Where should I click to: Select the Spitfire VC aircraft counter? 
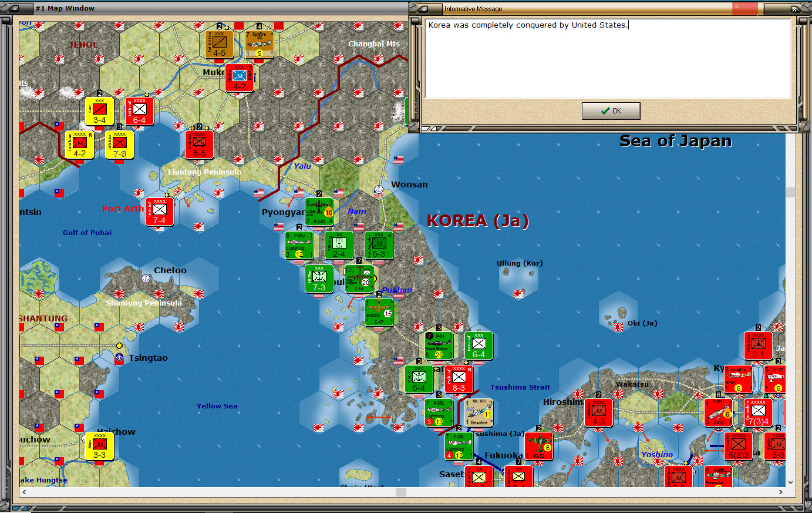259,43
